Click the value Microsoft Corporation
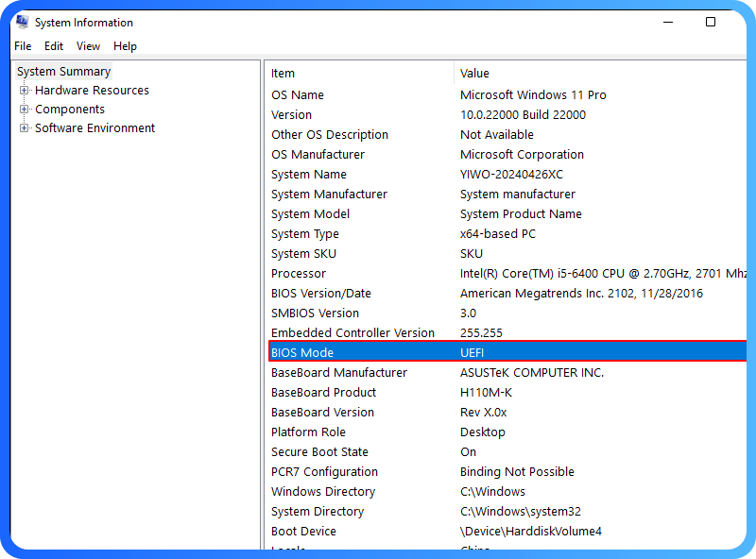The image size is (756, 559). (522, 154)
